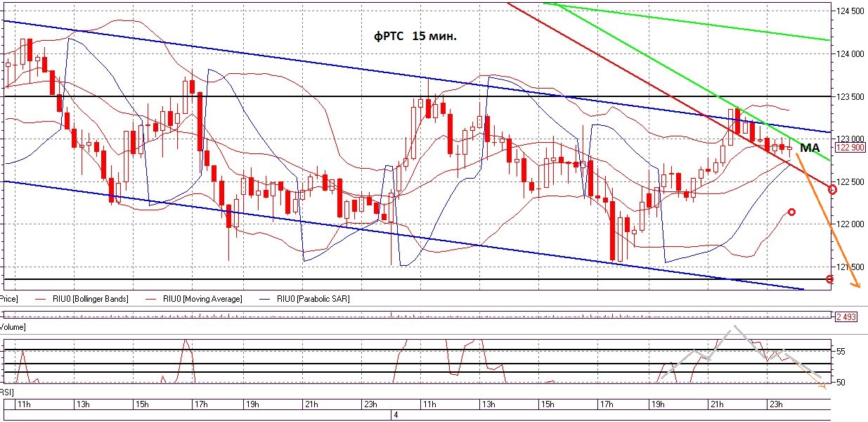
Task: Click the RSI level 55 label
Action: click(841, 351)
